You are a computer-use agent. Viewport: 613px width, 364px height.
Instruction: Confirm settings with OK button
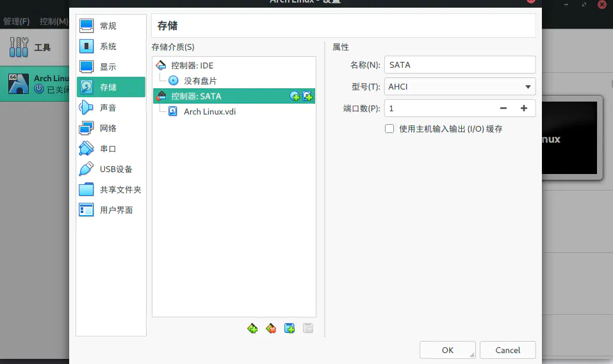point(448,351)
